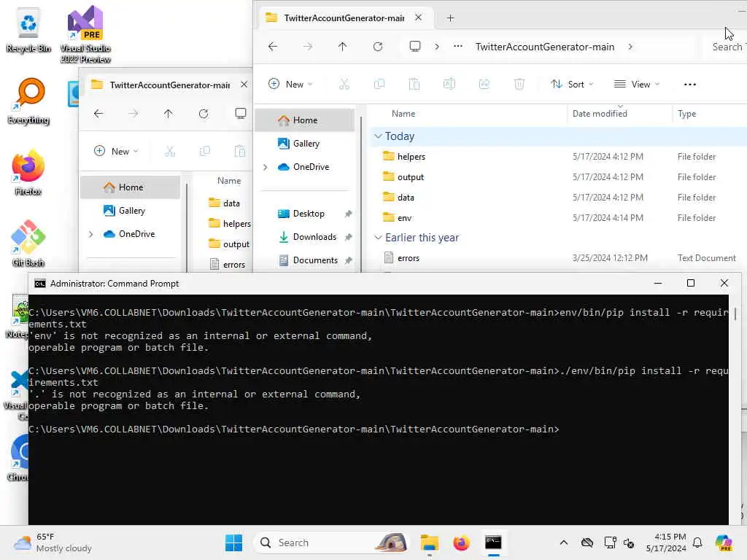The image size is (747, 560).
Task: Open the weather widget showing 65°F
Action: [x=53, y=542]
